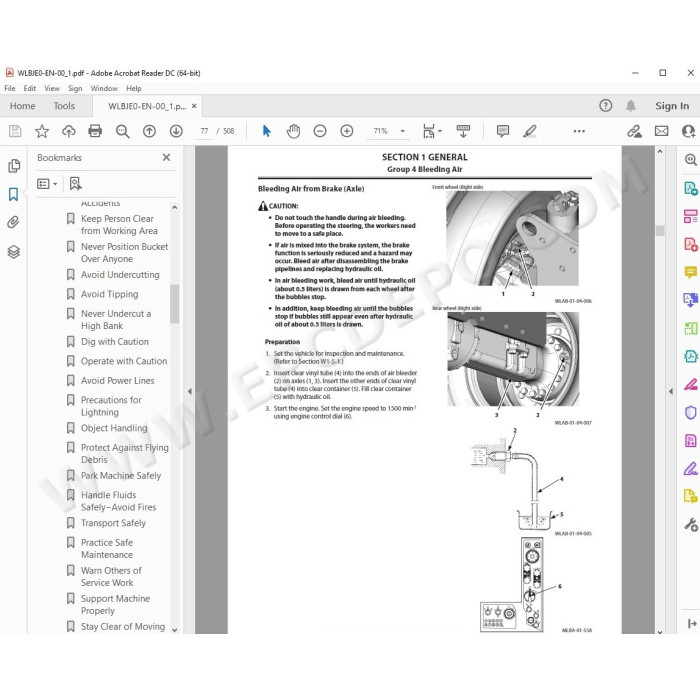
Task: Close the WLBJE0-EN-00_1 document tab
Action: click(x=194, y=106)
